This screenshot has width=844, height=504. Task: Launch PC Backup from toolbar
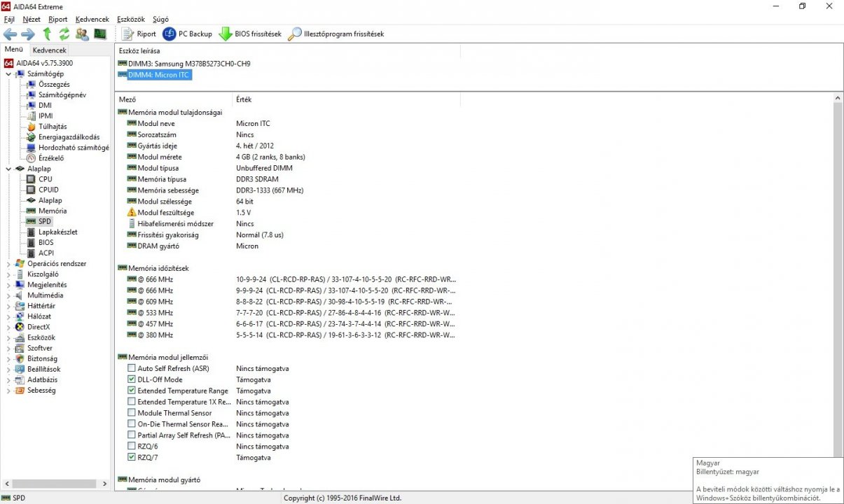(187, 34)
